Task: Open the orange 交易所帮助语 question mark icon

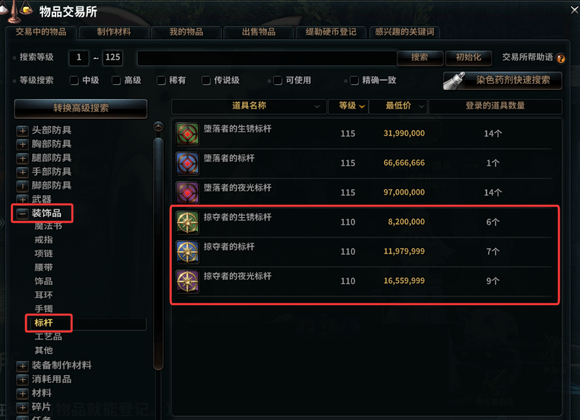Action: pyautogui.click(x=561, y=58)
